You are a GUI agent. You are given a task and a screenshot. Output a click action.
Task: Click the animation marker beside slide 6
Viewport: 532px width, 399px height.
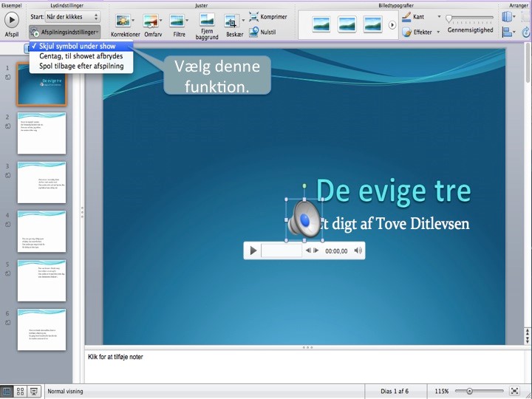(x=7, y=322)
